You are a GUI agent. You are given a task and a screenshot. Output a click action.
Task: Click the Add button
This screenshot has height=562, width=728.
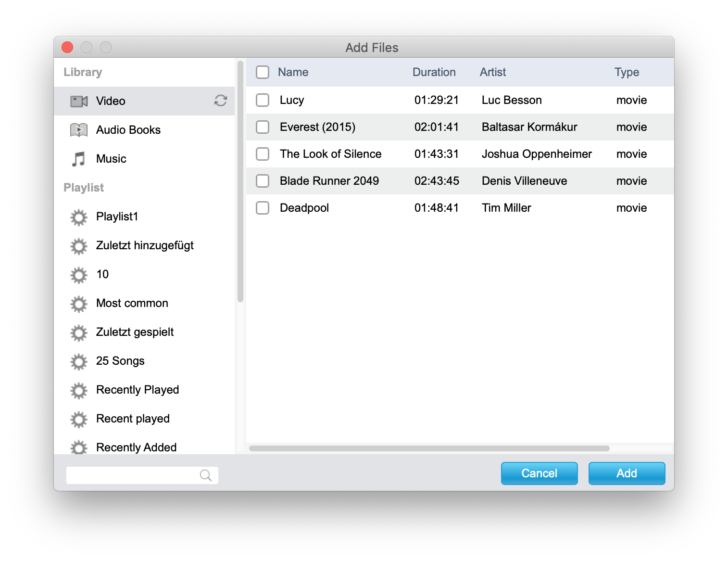(x=627, y=473)
